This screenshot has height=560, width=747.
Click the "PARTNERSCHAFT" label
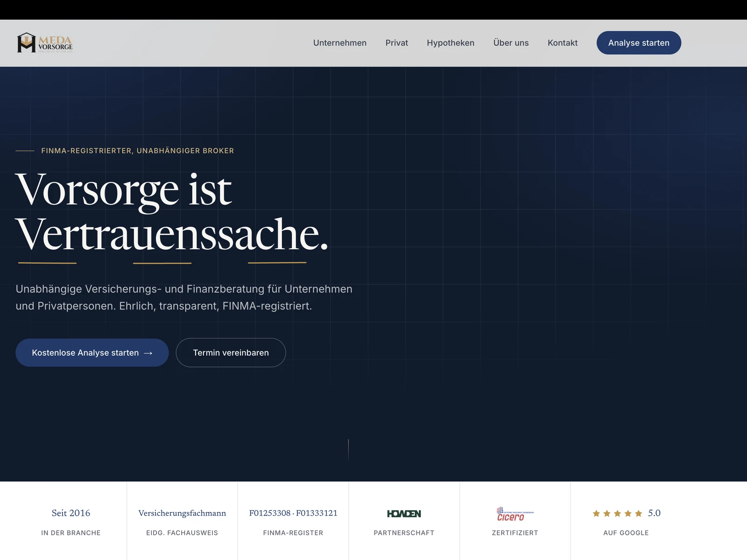(x=404, y=533)
